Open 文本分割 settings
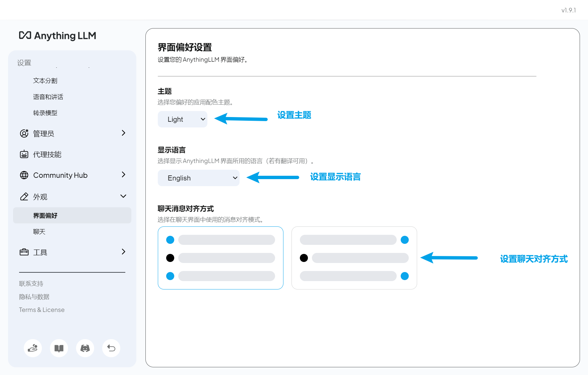Viewport: 588px width, 375px height. pos(45,81)
